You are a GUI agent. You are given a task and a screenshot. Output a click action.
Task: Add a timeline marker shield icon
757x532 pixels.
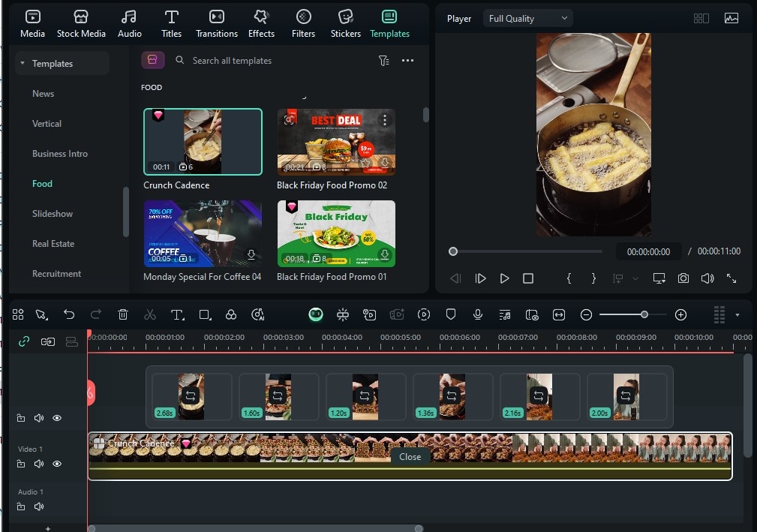coord(451,314)
